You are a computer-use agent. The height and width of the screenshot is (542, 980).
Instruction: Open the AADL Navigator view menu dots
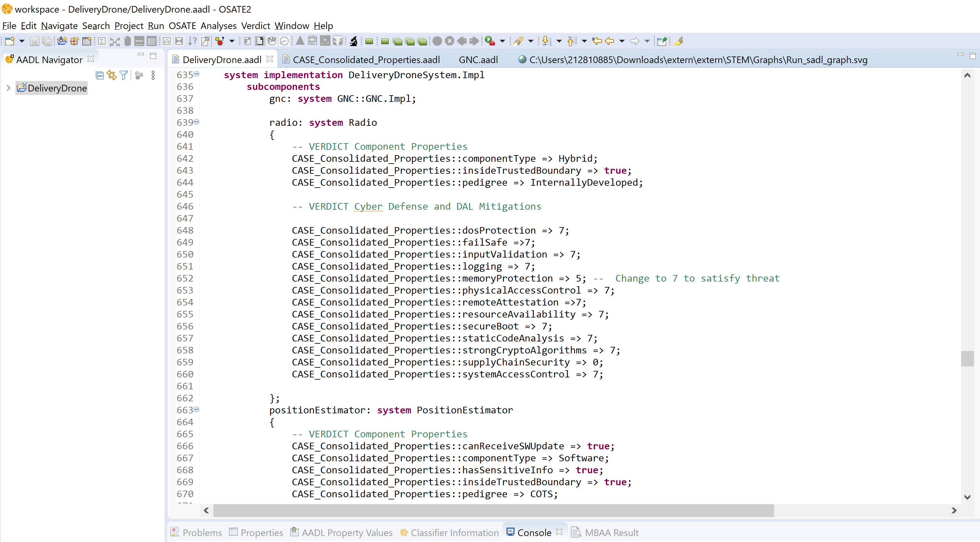coord(153,75)
